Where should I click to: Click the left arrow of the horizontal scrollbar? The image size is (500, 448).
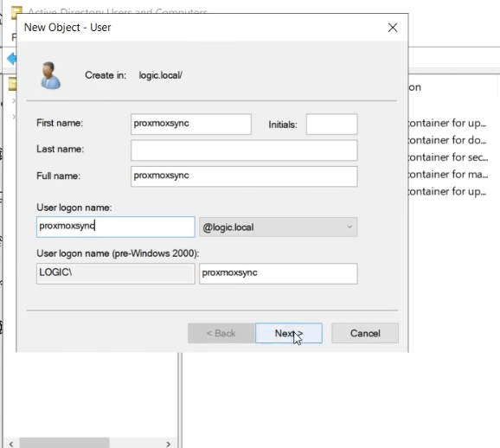(x=11, y=444)
